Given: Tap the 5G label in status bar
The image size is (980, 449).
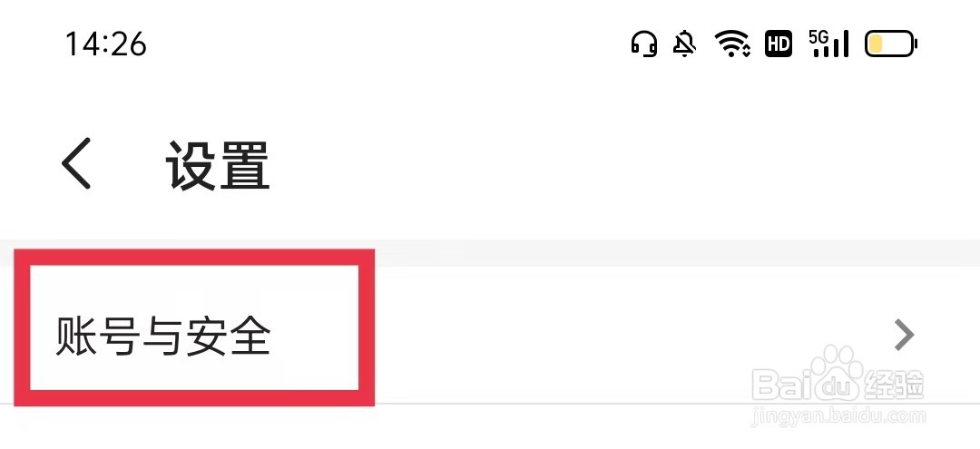Looking at the screenshot, I should (x=818, y=36).
